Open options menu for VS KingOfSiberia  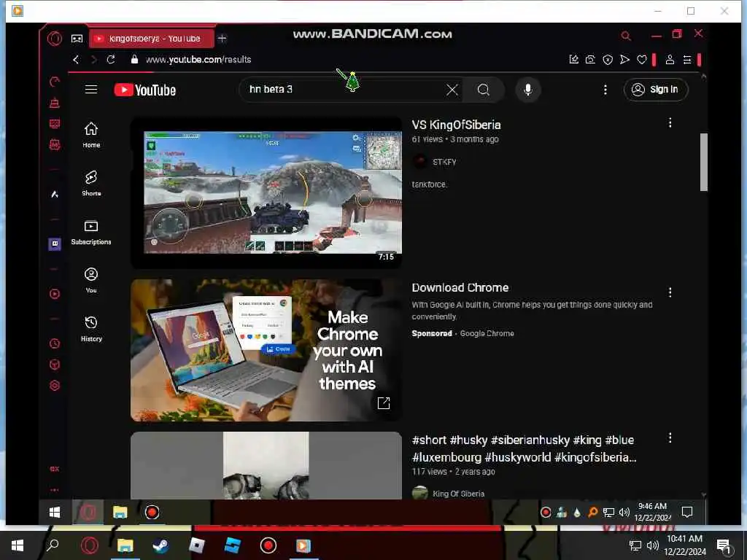pos(670,122)
